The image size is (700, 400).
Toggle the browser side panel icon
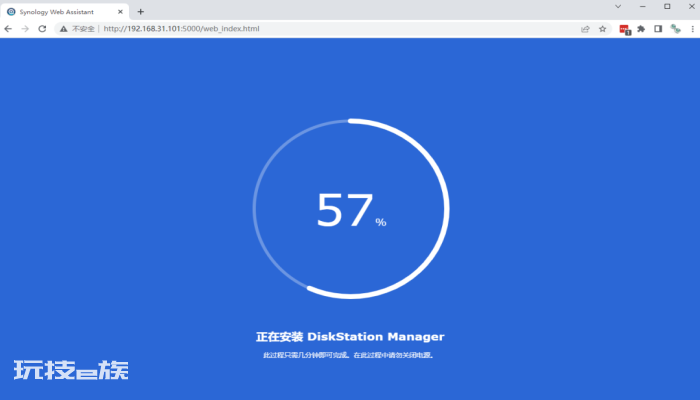point(658,29)
